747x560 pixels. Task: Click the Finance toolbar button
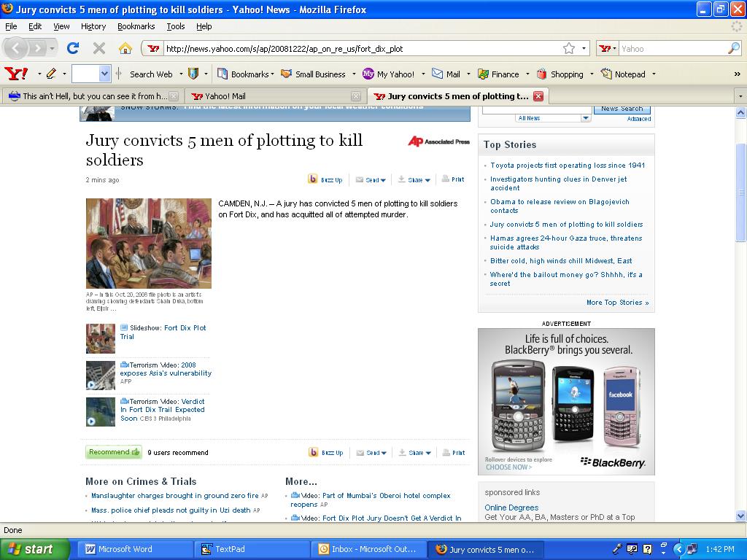point(498,74)
